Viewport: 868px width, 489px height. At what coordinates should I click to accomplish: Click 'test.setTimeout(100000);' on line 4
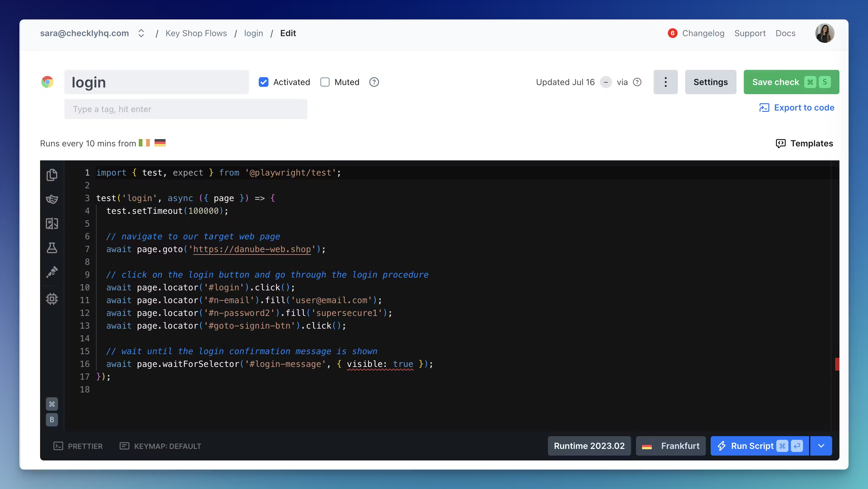point(167,211)
